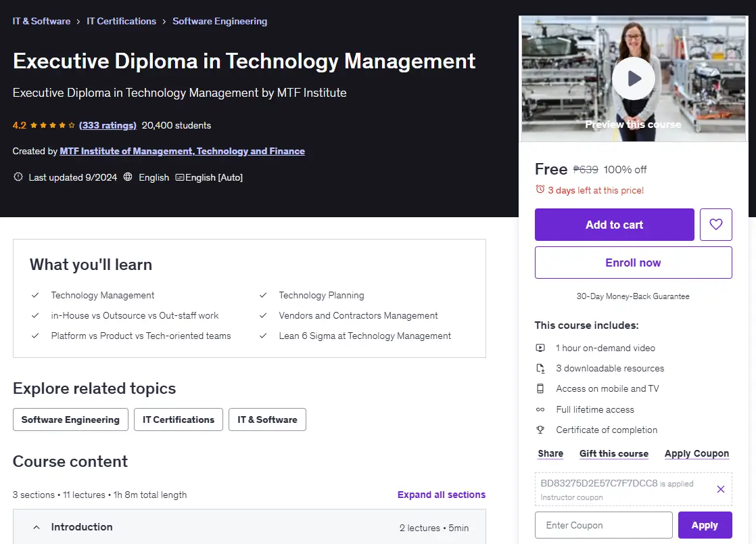Click the alarm clock icon near days left
Screen dimensions: 756x544
coord(540,189)
